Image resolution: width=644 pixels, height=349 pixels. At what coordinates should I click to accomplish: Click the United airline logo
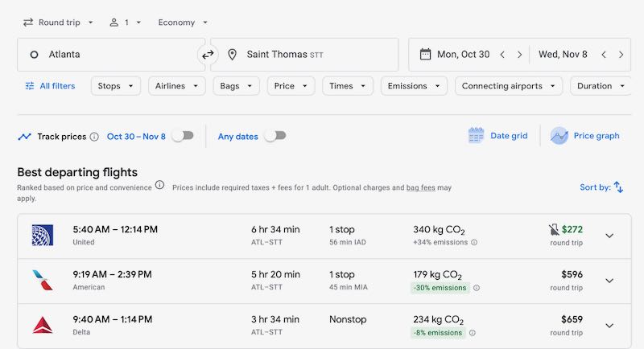[42, 235]
